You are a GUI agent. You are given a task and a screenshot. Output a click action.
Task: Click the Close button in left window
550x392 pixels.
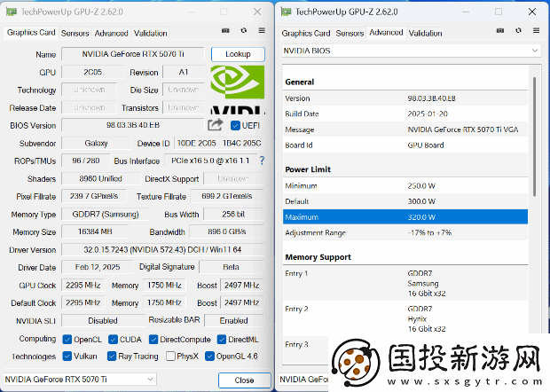pos(245,380)
